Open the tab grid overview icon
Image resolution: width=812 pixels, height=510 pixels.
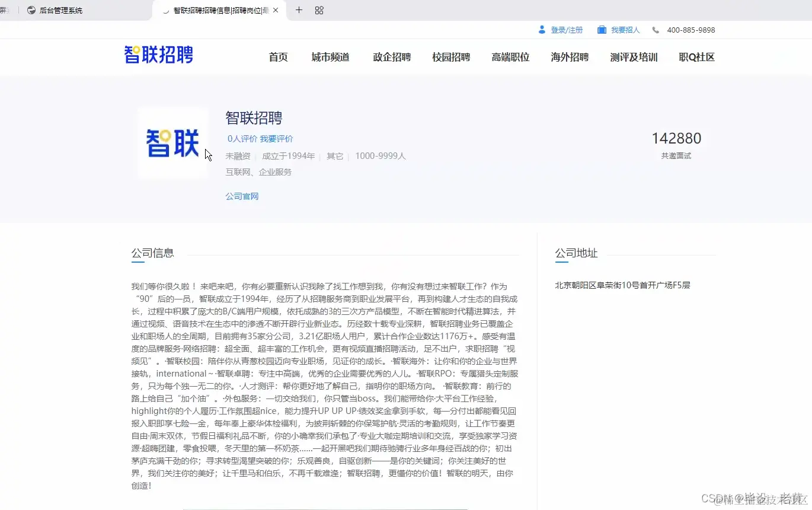pos(319,10)
